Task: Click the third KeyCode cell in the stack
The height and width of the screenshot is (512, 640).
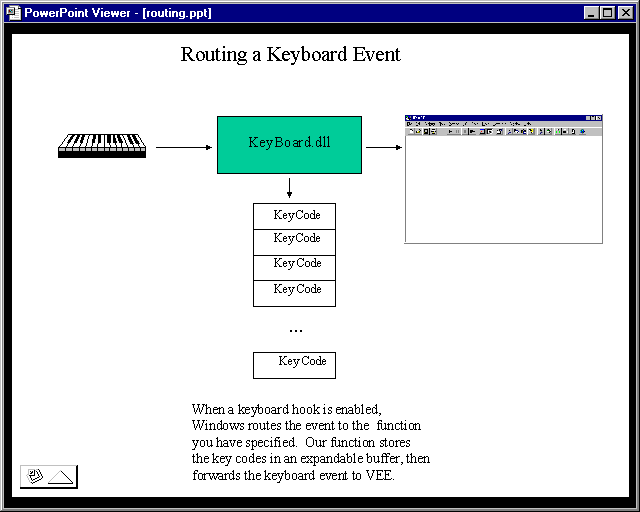Action: click(x=294, y=267)
